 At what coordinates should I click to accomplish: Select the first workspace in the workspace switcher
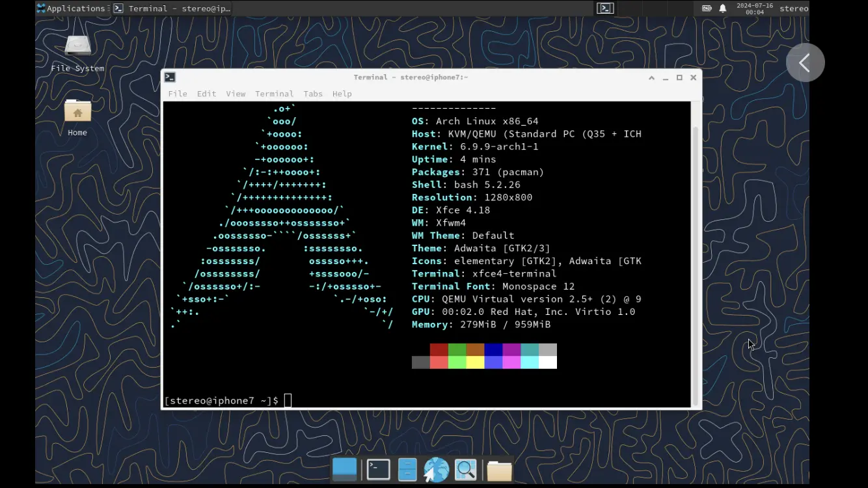[x=605, y=8]
